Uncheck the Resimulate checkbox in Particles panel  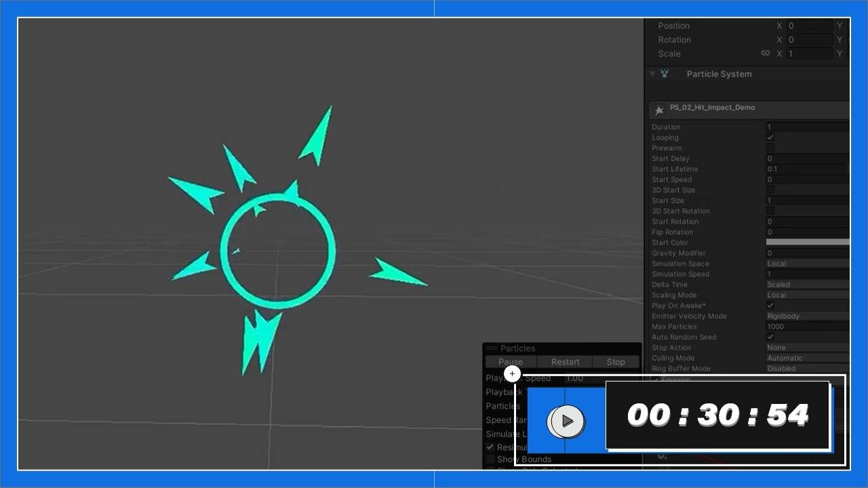point(490,447)
